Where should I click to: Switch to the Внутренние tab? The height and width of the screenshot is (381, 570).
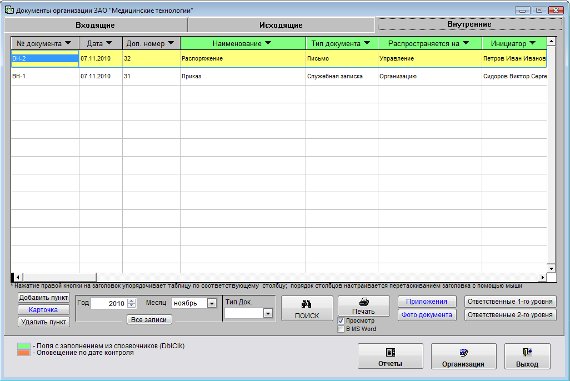coord(469,24)
